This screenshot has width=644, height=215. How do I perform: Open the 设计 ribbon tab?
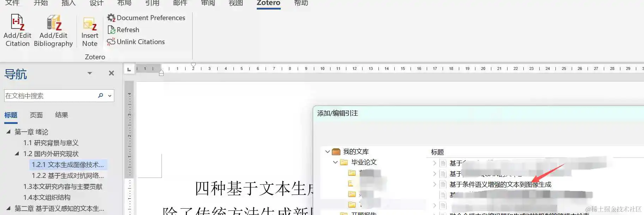(x=96, y=3)
